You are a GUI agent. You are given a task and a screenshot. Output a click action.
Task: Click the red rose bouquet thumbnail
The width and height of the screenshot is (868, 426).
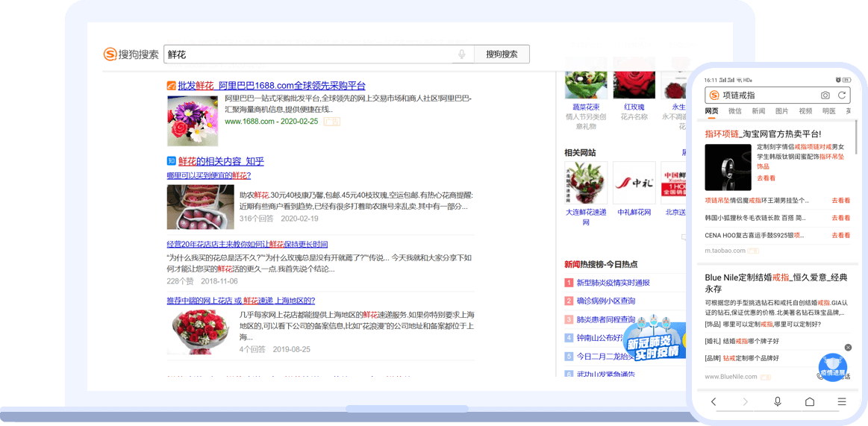(200, 332)
